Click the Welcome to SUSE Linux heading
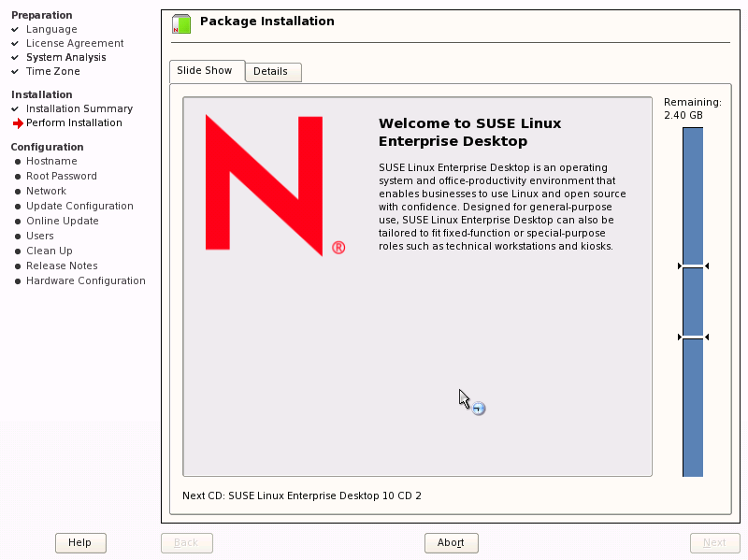Image resolution: width=748 pixels, height=560 pixels. pyautogui.click(x=470, y=132)
